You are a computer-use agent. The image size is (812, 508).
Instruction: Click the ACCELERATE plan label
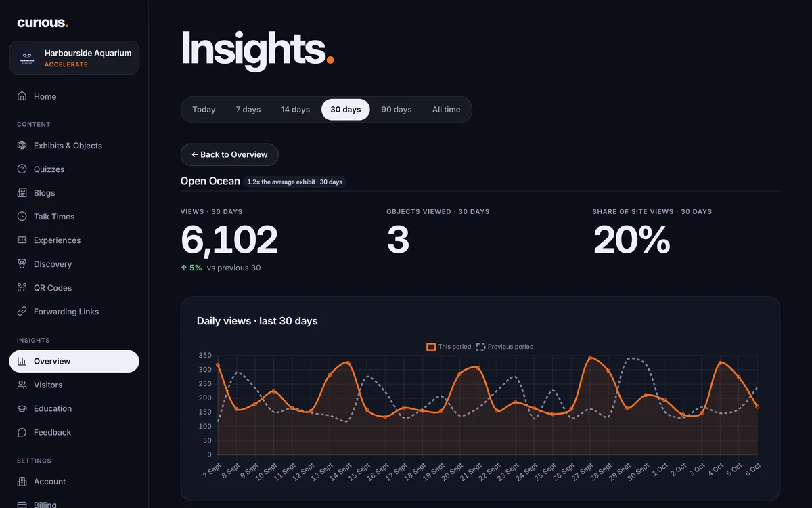66,64
